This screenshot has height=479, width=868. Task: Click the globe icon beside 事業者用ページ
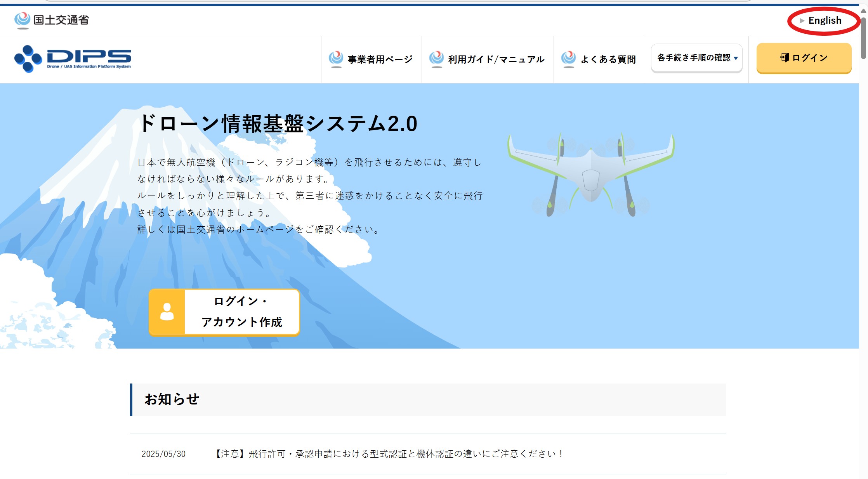coord(336,59)
